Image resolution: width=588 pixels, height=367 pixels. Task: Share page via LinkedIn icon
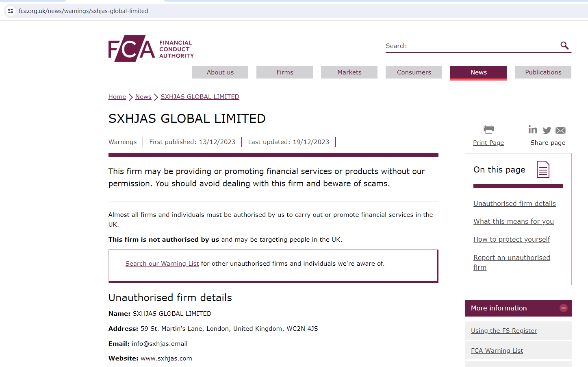tap(533, 130)
